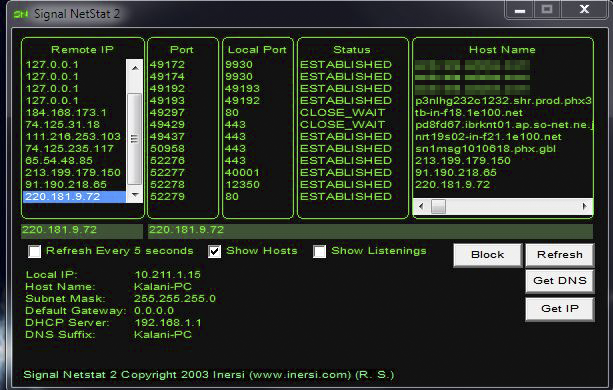Click Host Name horizontal scrollbar thumb
Viewport: 613px width, 390px height.
pos(438,206)
